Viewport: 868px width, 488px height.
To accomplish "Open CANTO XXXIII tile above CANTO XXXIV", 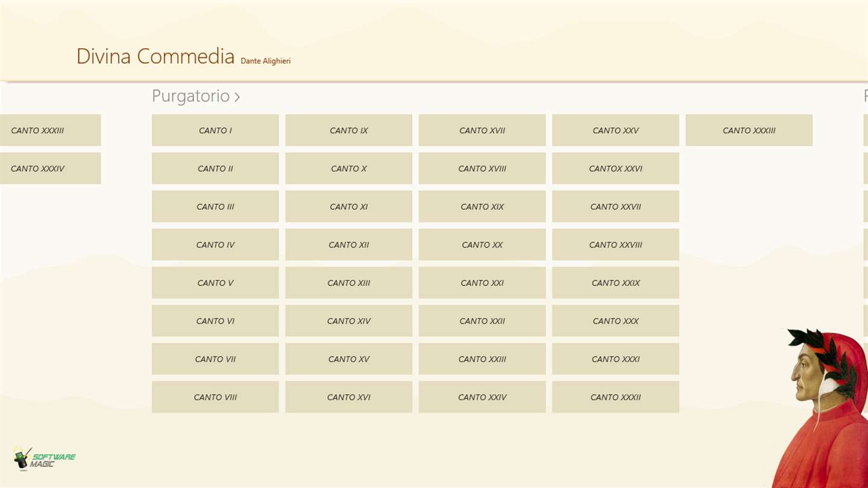I will pyautogui.click(x=50, y=130).
